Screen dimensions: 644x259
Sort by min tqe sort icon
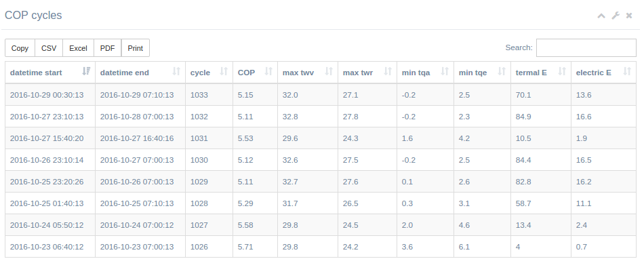501,71
